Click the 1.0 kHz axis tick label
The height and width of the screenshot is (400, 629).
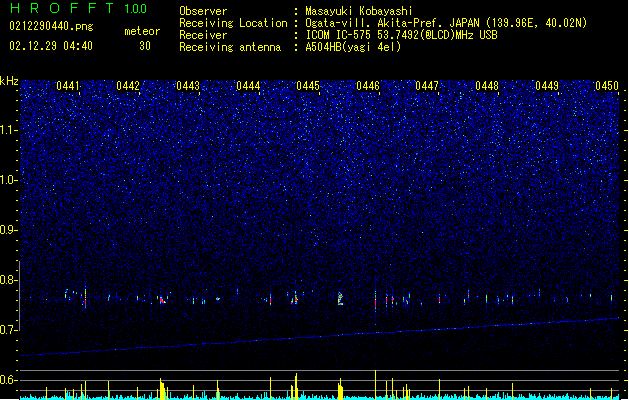[9, 180]
